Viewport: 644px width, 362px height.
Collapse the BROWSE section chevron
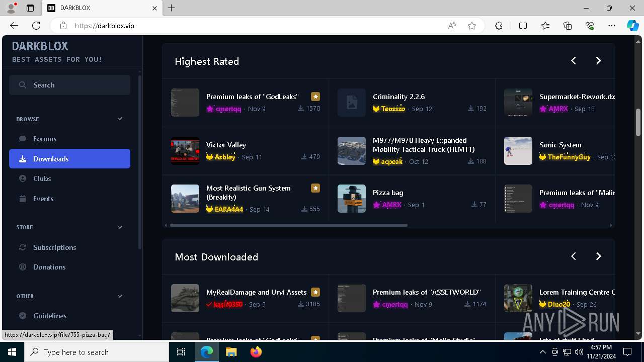point(120,119)
